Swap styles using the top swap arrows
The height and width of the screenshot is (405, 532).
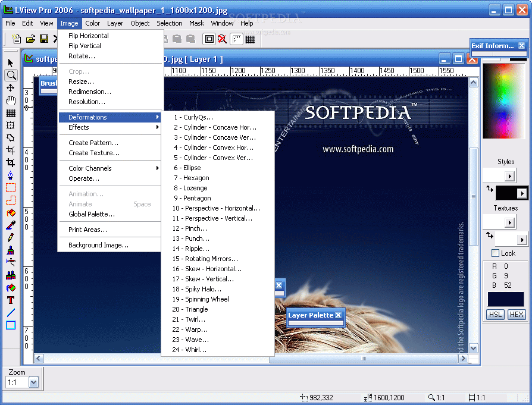pyautogui.click(x=489, y=189)
